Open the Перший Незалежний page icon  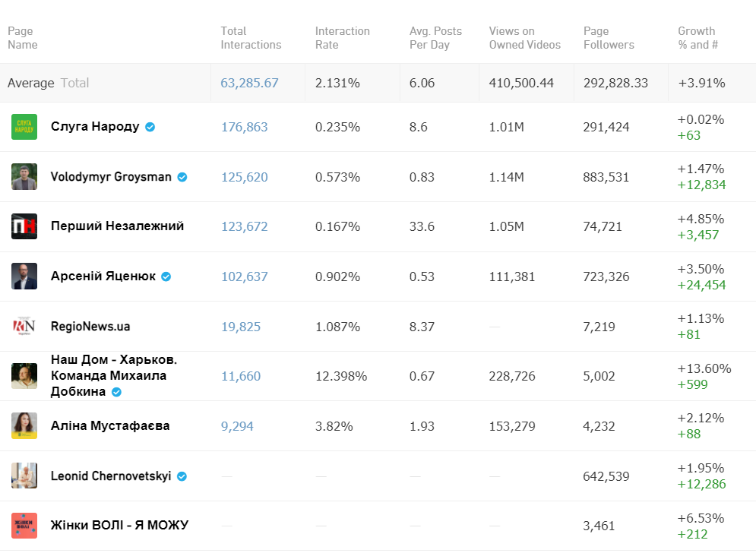pyautogui.click(x=24, y=226)
